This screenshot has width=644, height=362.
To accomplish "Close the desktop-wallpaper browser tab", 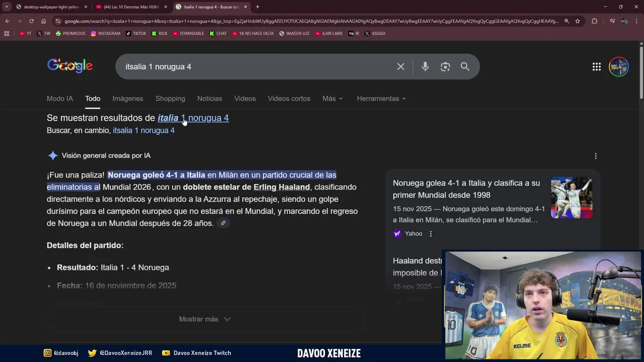I will tap(86, 7).
